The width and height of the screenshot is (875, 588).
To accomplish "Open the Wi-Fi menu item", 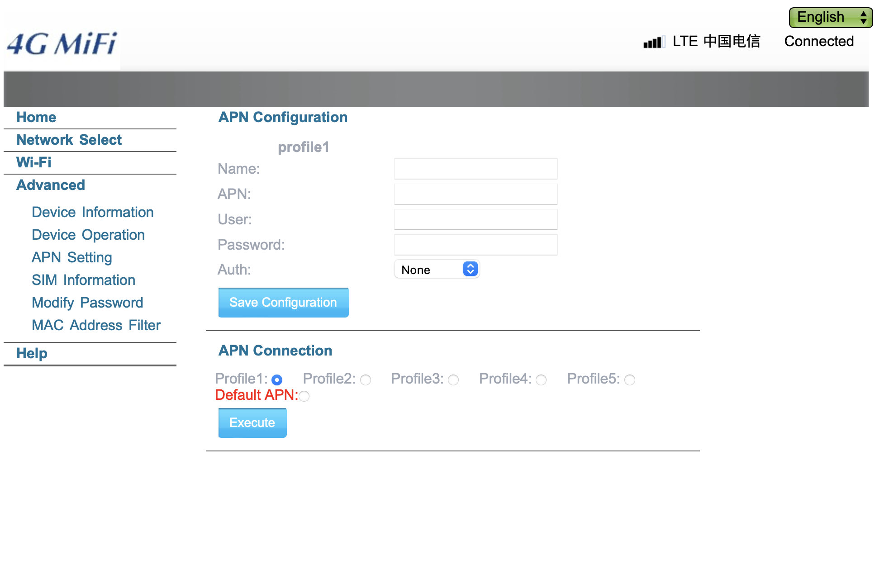I will coord(33,162).
